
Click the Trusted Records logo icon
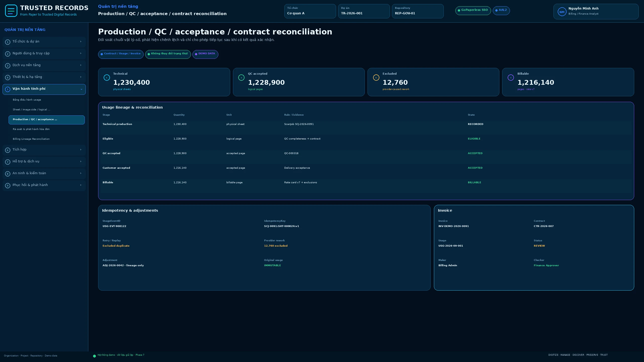click(x=11, y=11)
